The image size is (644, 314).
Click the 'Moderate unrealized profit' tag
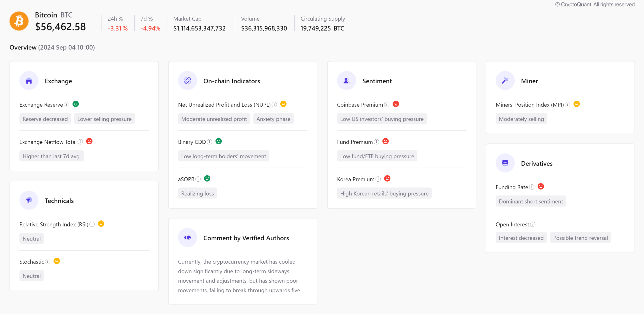214,119
